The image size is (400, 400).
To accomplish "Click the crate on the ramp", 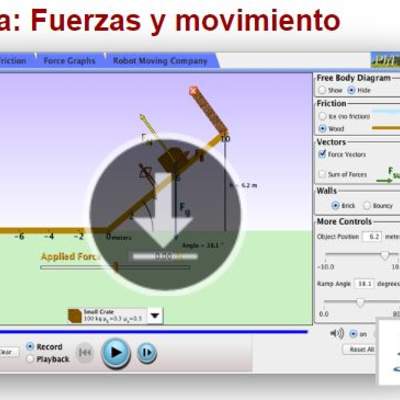I will click(172, 161).
